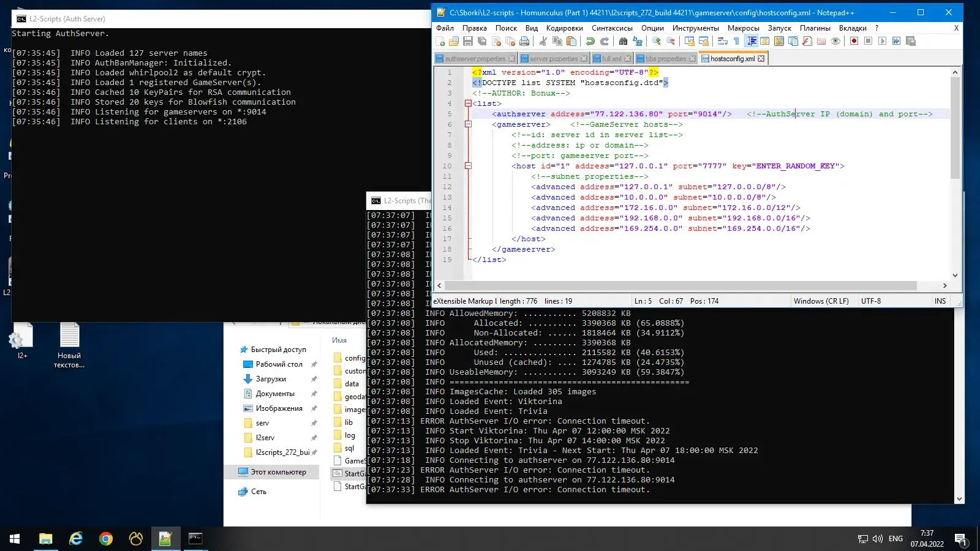Click the Close All toolbar icon
Viewport: 980px width, 551px height.
[x=510, y=41]
